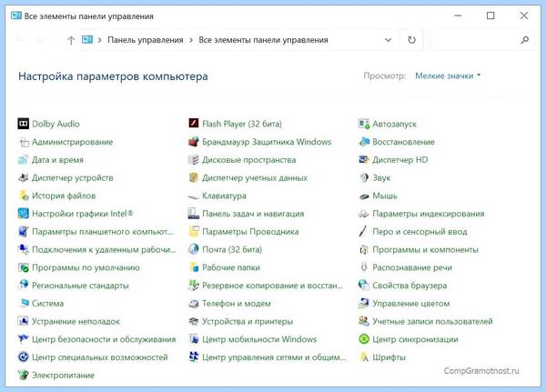The image size is (546, 392).
Task: Click the Flash Player (32 бита) icon
Action: pyautogui.click(x=194, y=124)
